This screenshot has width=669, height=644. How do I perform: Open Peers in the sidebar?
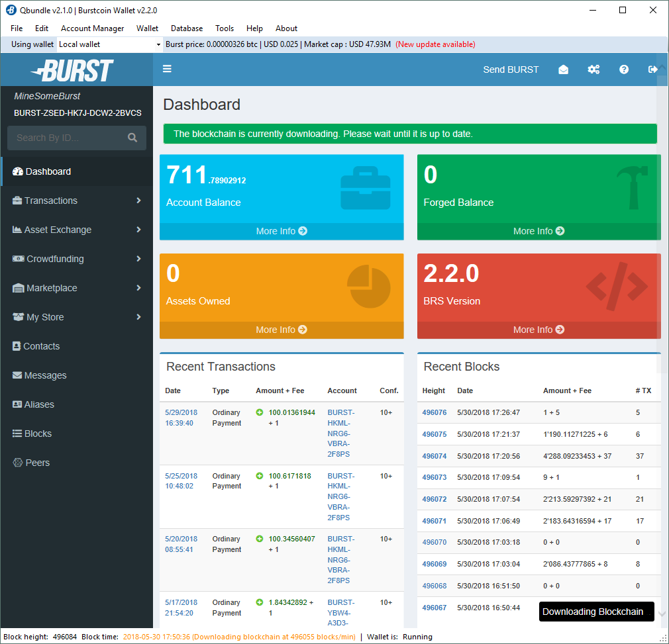click(x=77, y=463)
